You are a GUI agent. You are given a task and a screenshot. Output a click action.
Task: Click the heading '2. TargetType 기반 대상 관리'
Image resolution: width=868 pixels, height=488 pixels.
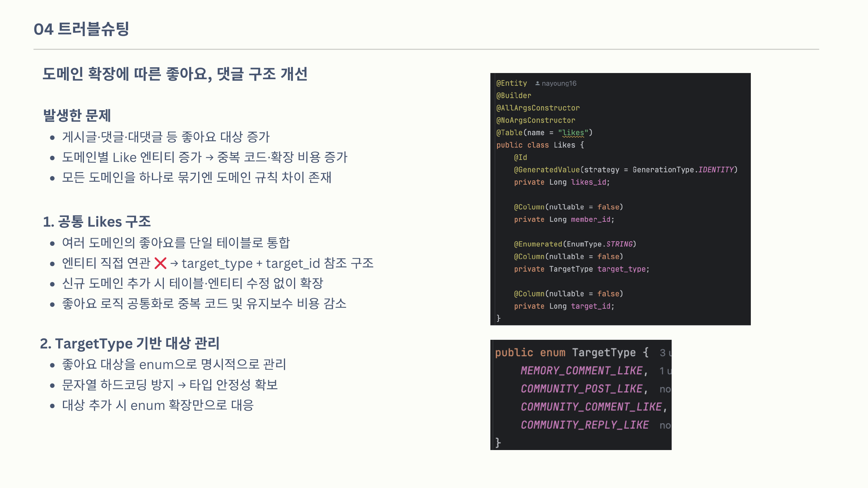pyautogui.click(x=130, y=343)
